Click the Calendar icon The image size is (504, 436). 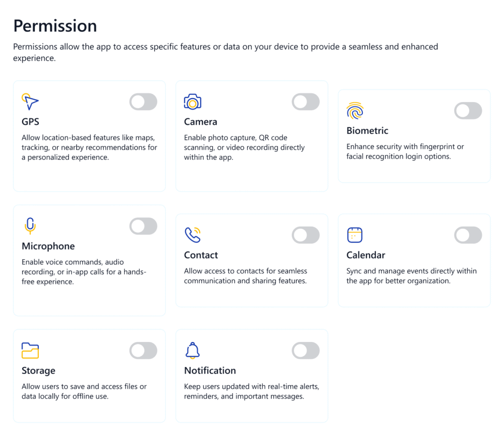point(354,235)
